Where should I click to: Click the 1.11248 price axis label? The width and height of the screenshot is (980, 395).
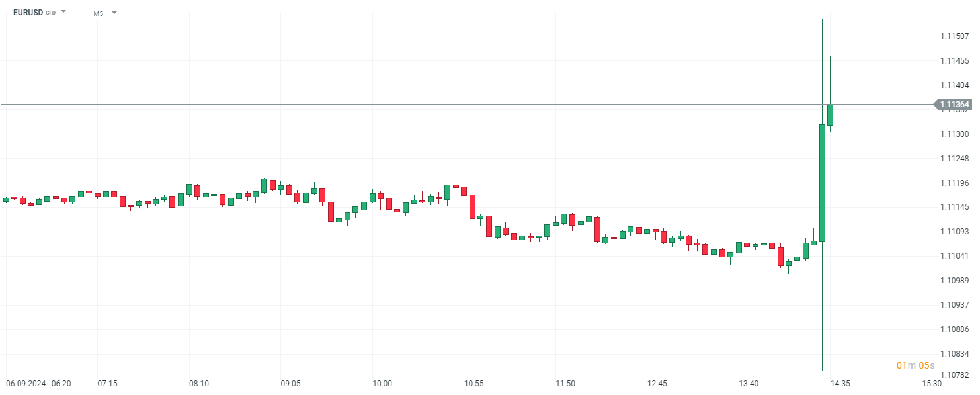[954, 159]
